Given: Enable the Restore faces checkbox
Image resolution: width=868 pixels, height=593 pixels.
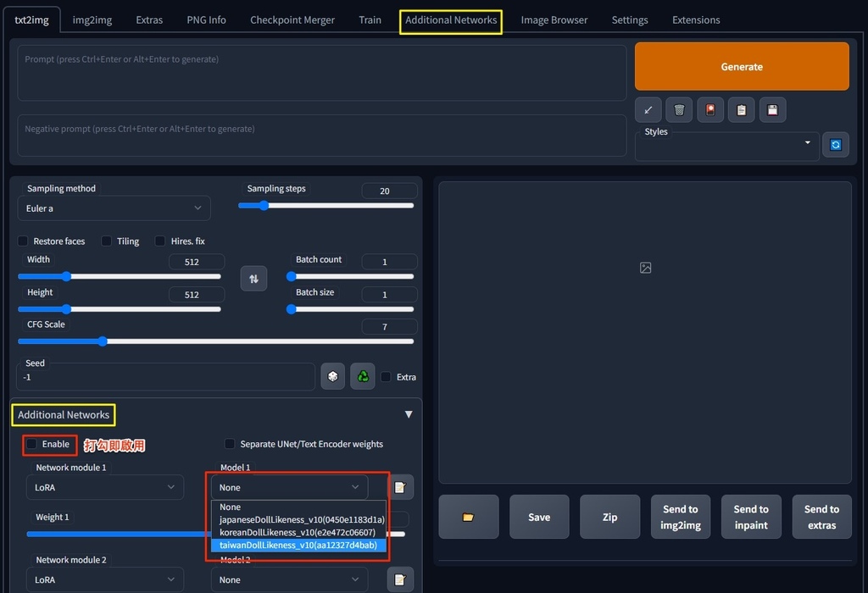Looking at the screenshot, I should coord(24,241).
